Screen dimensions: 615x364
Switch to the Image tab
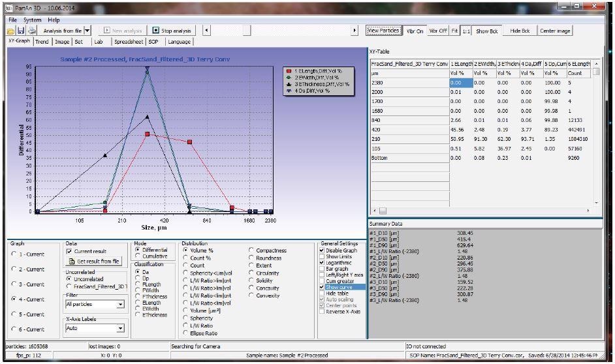[62, 42]
